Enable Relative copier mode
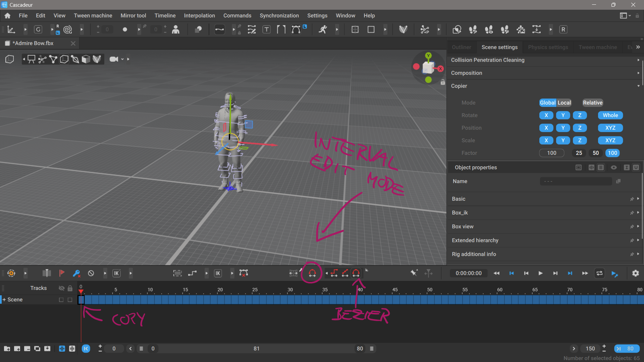 [x=592, y=103]
